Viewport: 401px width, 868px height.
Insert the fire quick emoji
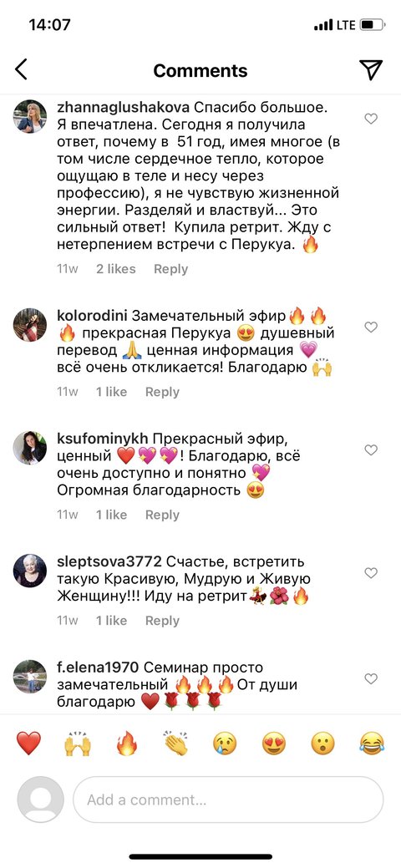(127, 744)
